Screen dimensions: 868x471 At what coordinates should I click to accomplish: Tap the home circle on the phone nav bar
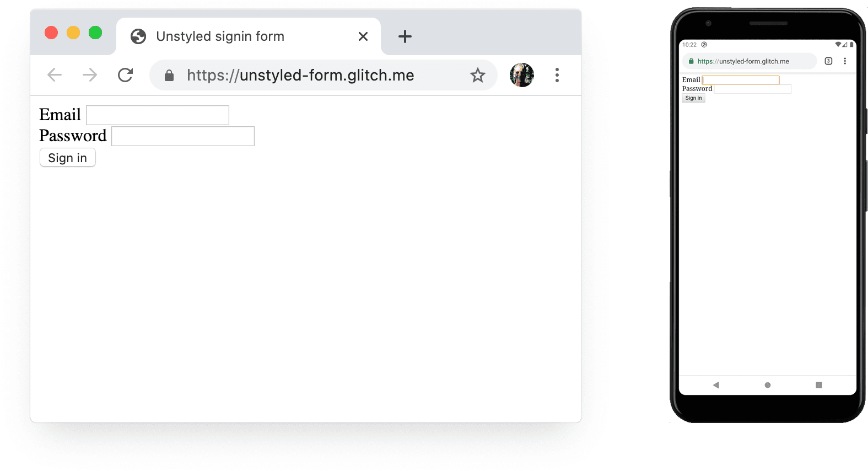coord(767,385)
